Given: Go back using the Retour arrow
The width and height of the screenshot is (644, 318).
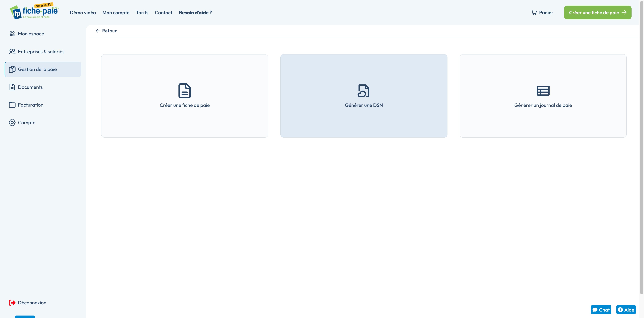Looking at the screenshot, I should [98, 31].
